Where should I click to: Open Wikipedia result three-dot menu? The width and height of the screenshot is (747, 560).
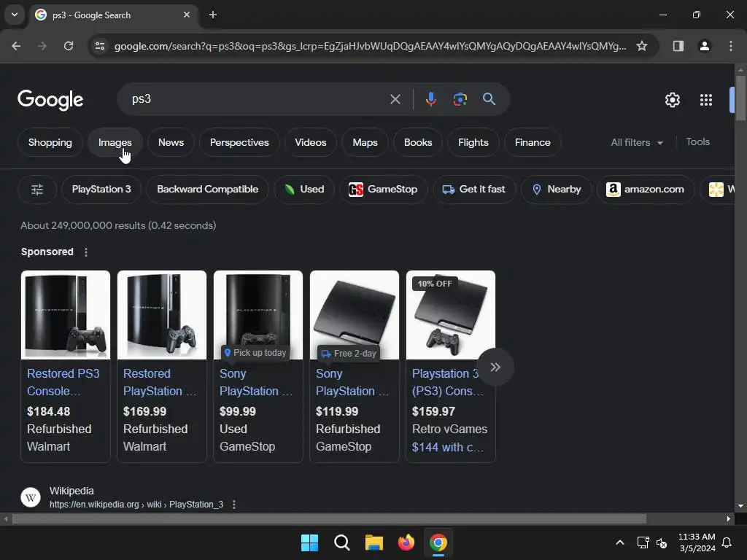click(234, 505)
